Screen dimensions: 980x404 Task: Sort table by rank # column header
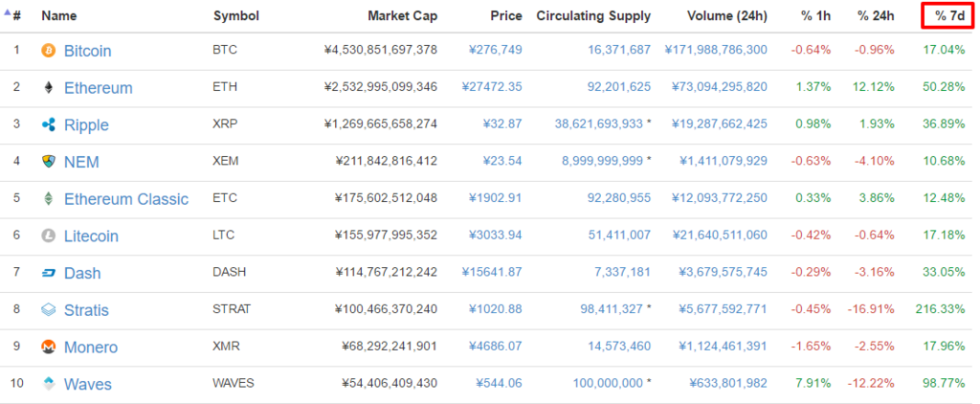click(17, 16)
